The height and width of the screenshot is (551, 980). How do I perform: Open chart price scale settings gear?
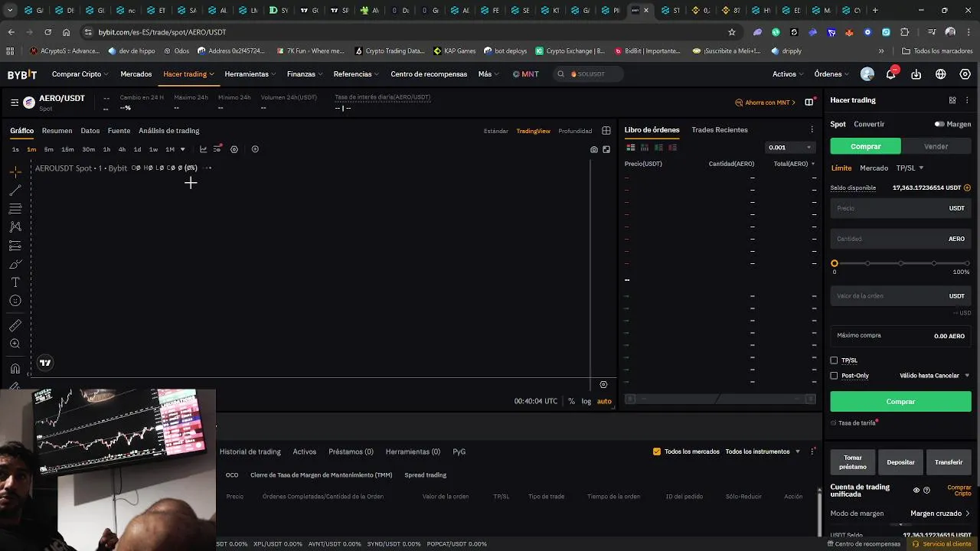pos(603,385)
